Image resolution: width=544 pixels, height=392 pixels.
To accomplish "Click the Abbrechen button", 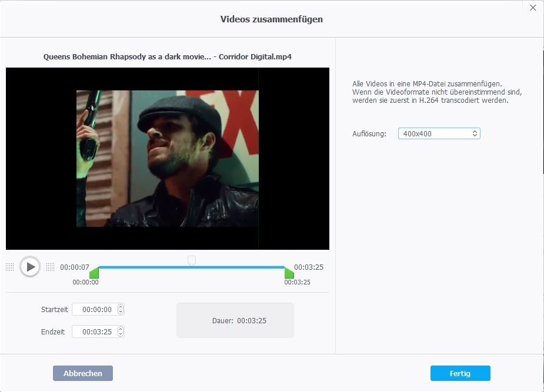I will 83,373.
